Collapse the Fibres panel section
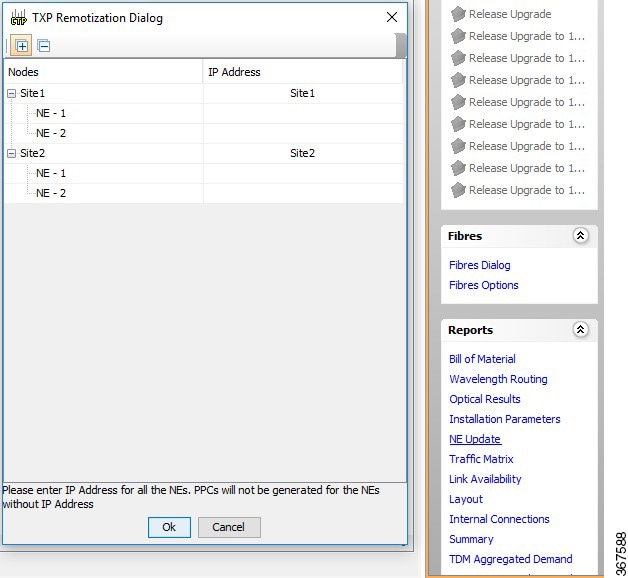The height and width of the screenshot is (578, 628). (x=580, y=236)
